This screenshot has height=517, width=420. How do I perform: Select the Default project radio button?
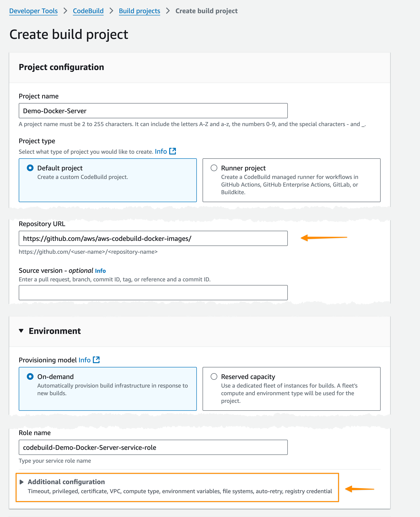pyautogui.click(x=30, y=168)
